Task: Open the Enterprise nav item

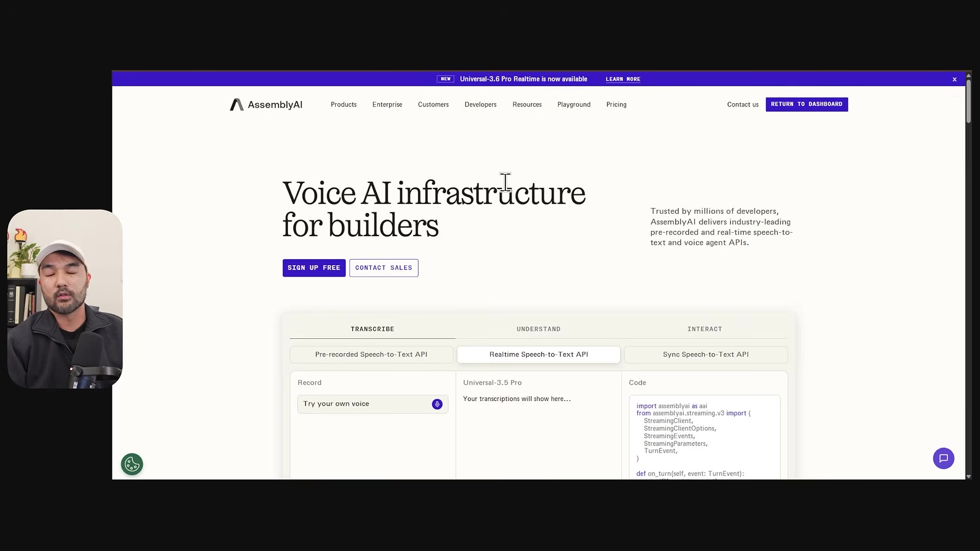Action: tap(387, 105)
